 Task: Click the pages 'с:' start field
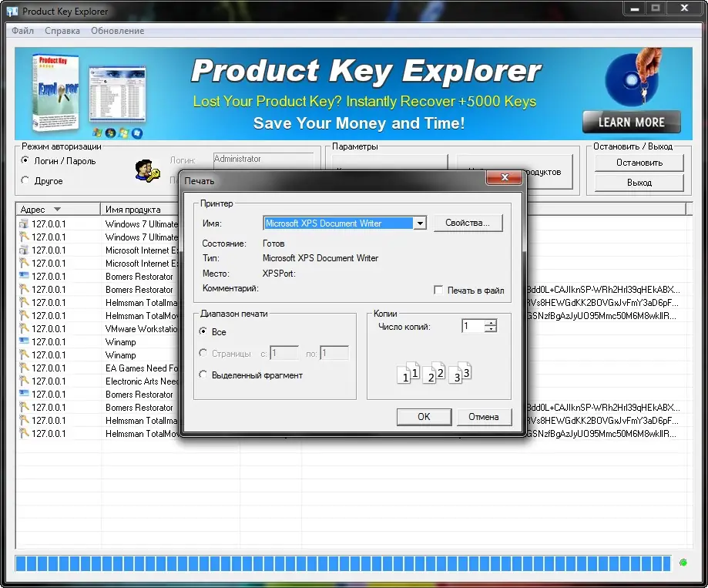(284, 353)
